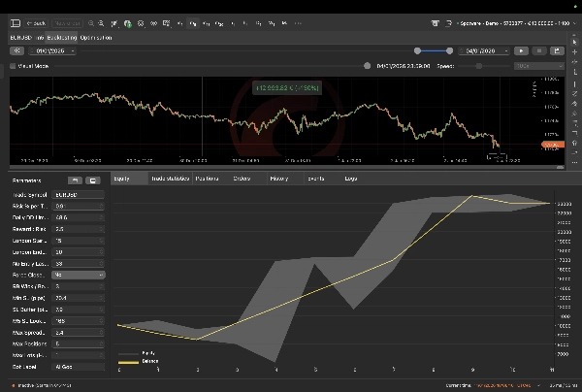Open the Force Close parameter dropdown
Viewport: 582px width, 392px height.
(x=79, y=275)
